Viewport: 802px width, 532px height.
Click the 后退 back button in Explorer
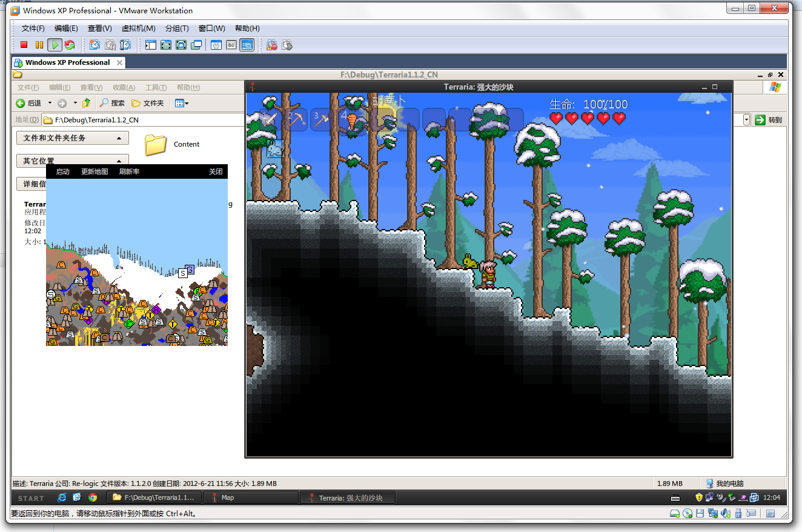[29, 103]
